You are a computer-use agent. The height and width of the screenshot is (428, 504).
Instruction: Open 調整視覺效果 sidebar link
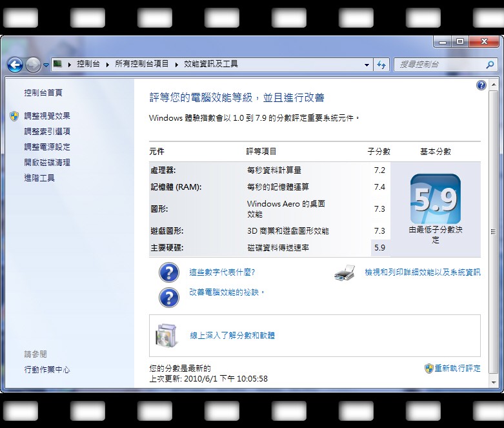pos(47,116)
